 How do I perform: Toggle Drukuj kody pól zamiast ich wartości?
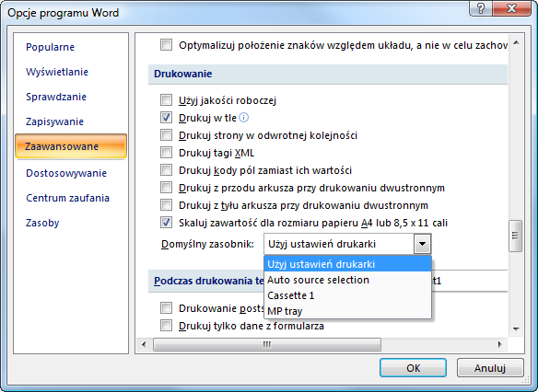167,170
